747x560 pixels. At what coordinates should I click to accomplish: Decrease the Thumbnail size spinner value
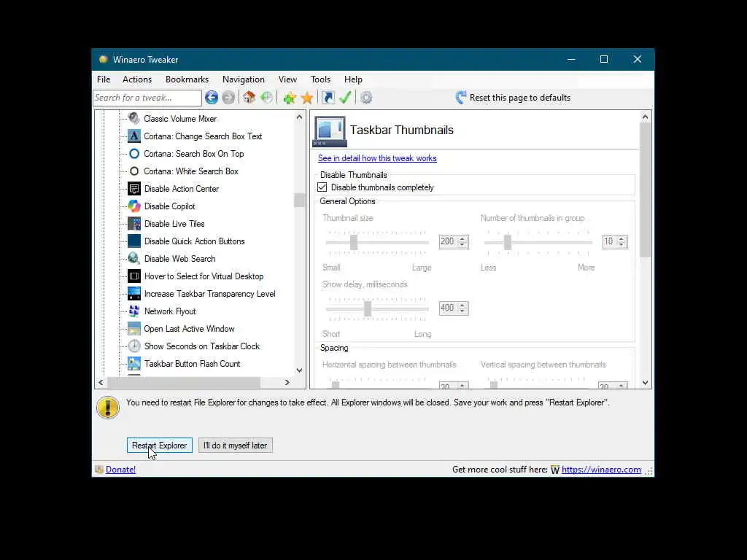[462, 244]
